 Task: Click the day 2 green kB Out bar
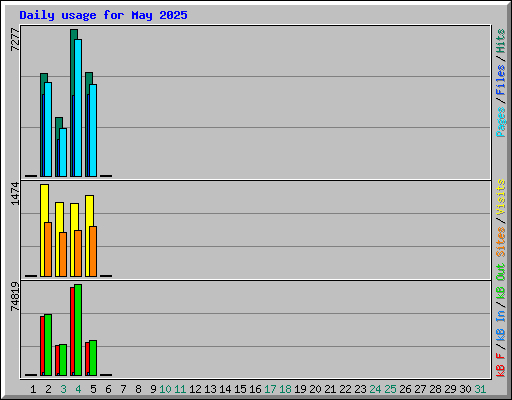coord(48,345)
